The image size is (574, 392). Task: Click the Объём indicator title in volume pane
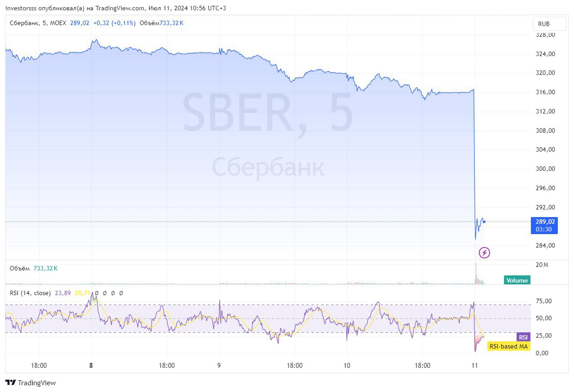(20, 268)
